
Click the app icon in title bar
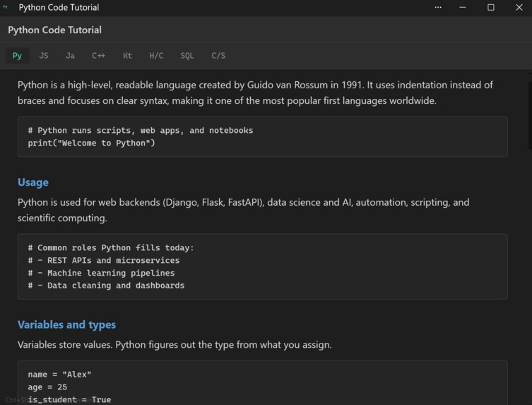coord(5,7)
